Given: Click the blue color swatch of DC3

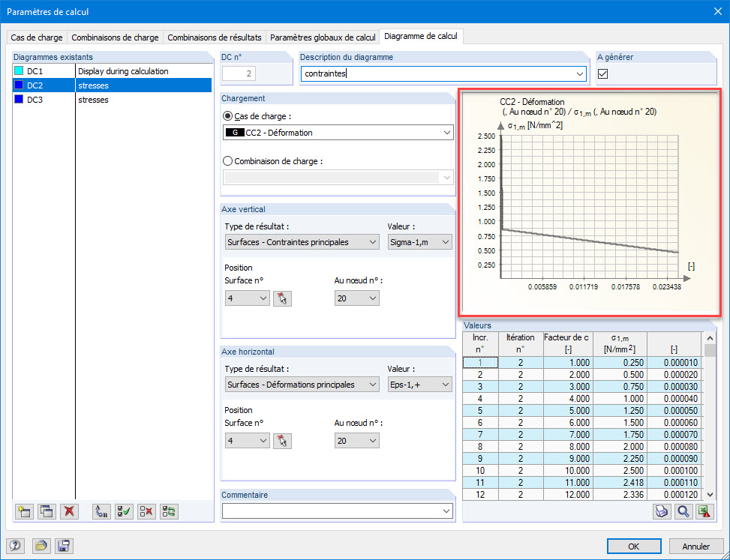Looking at the screenshot, I should (x=19, y=99).
